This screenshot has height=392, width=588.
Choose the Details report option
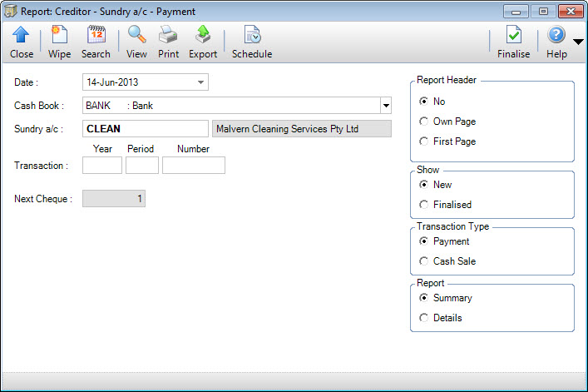pyautogui.click(x=423, y=318)
